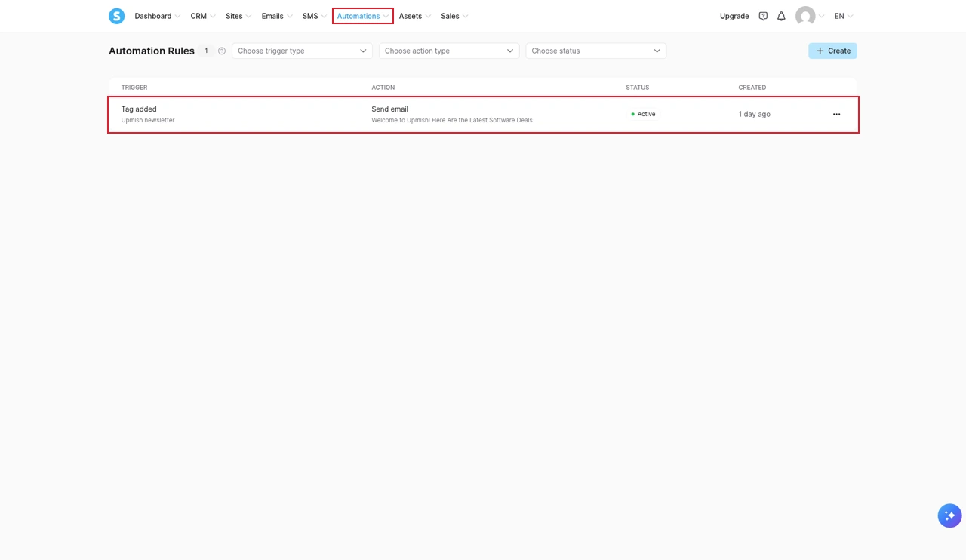Open the Dashboard menu
This screenshot has height=560, width=966.
click(157, 16)
